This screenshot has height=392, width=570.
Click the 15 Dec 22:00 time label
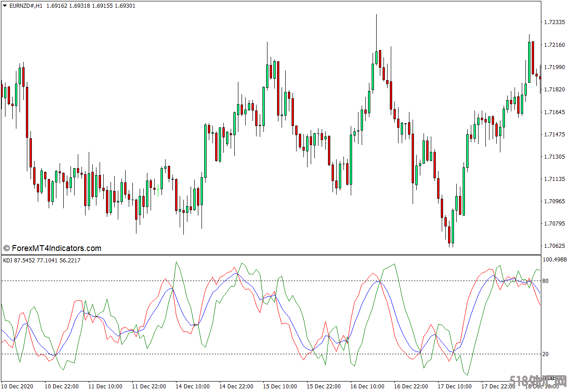pos(323,387)
